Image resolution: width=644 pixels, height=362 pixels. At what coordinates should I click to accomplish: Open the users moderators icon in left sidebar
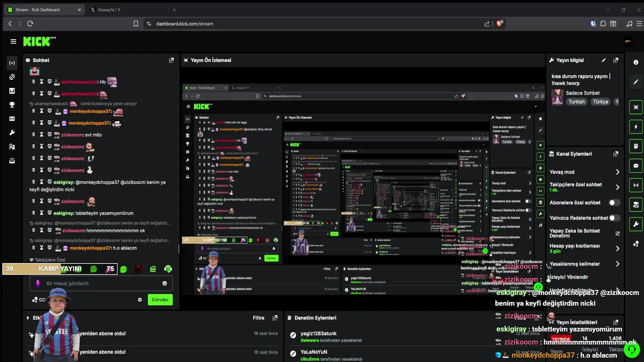(x=12, y=147)
